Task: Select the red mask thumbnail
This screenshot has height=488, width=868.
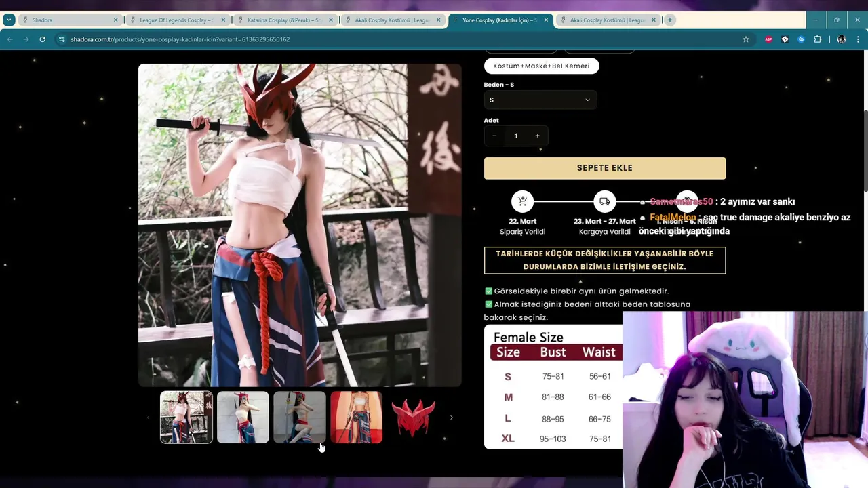Action: pos(413,418)
